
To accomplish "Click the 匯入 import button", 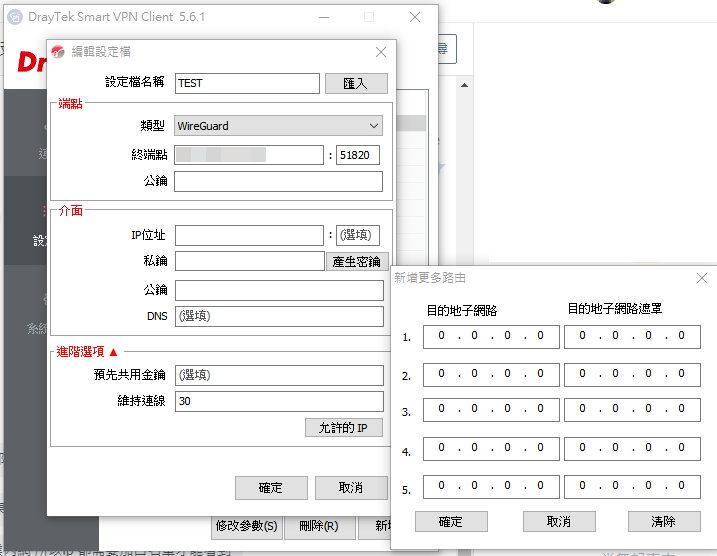I will click(356, 84).
